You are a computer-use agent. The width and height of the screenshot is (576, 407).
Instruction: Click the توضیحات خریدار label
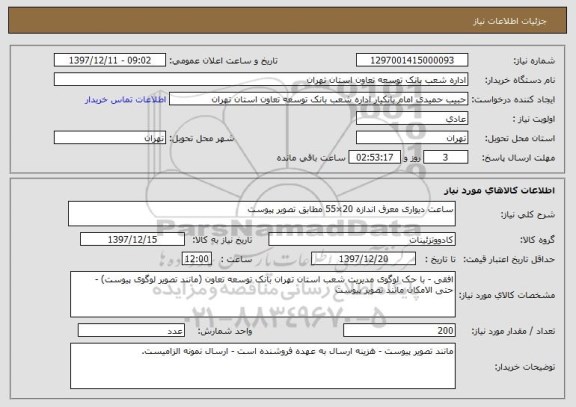525,367
